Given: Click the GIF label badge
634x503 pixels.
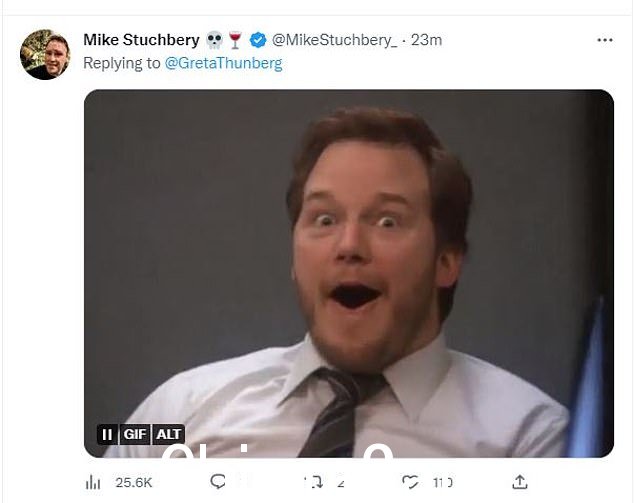Looking at the screenshot, I should coord(135,434).
